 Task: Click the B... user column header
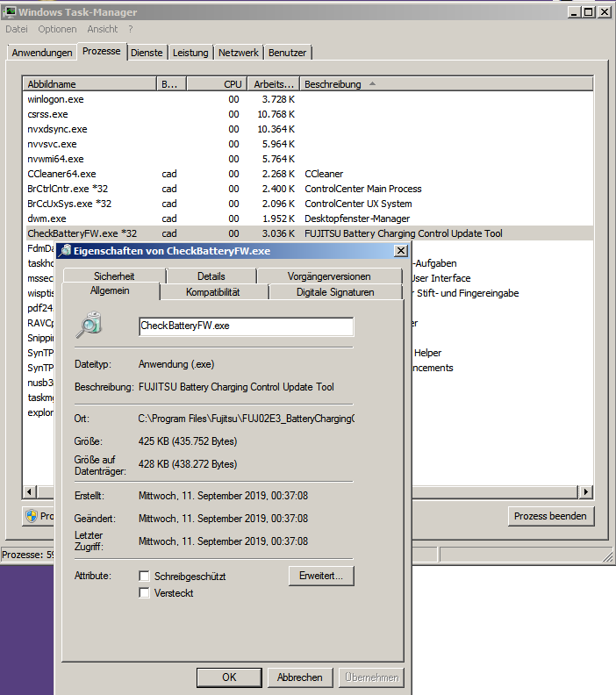click(x=171, y=83)
